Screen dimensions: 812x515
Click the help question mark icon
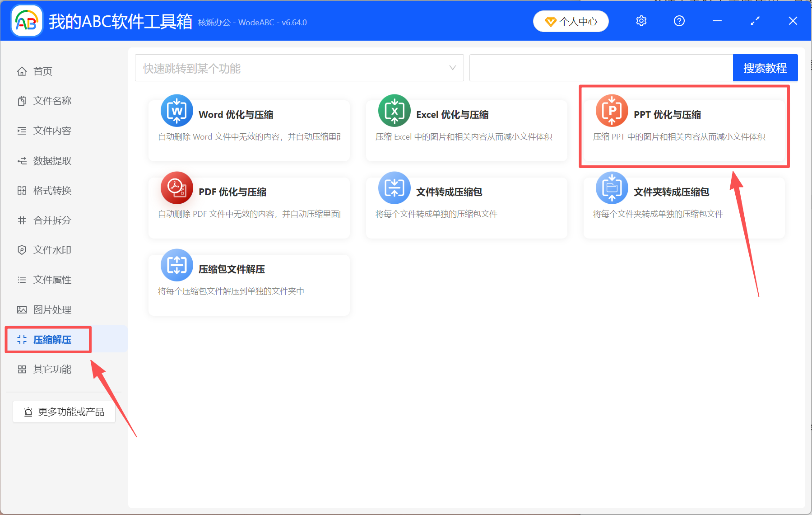coord(679,21)
